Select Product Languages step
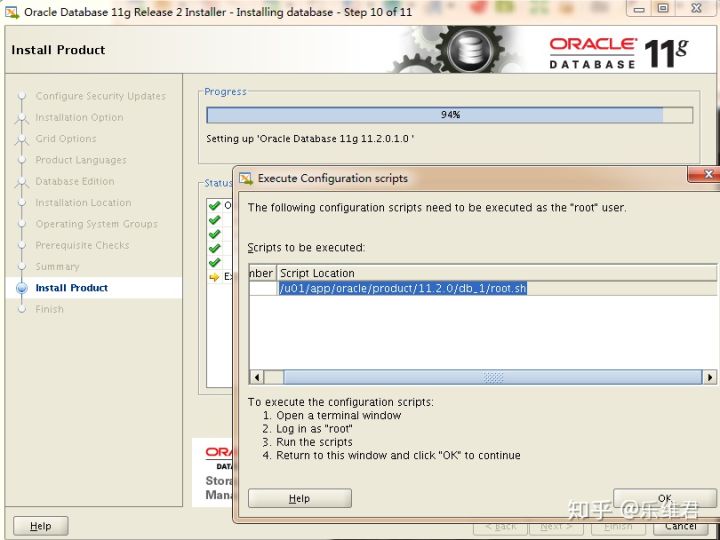The width and height of the screenshot is (720, 540). pos(81,160)
